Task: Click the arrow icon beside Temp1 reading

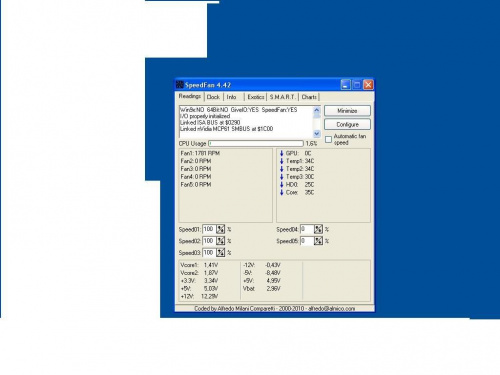Action: (x=281, y=161)
